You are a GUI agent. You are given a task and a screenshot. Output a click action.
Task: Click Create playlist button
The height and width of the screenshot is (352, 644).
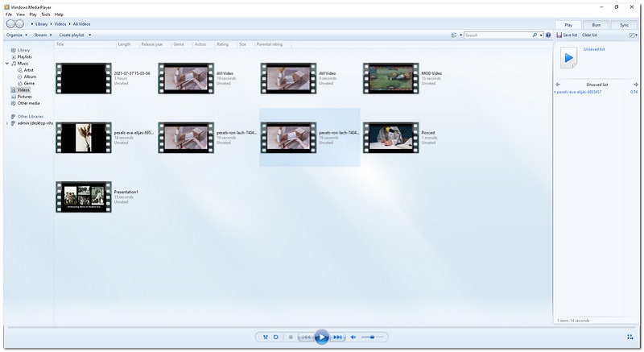(72, 35)
